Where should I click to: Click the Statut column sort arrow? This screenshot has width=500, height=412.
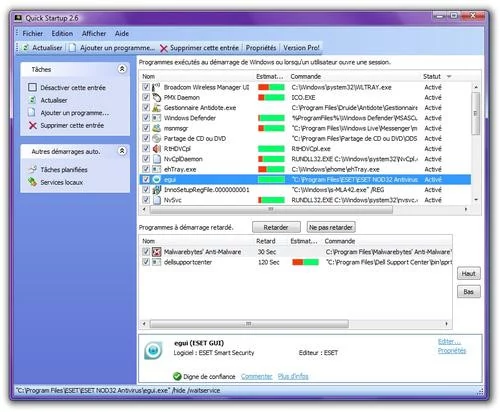point(449,76)
